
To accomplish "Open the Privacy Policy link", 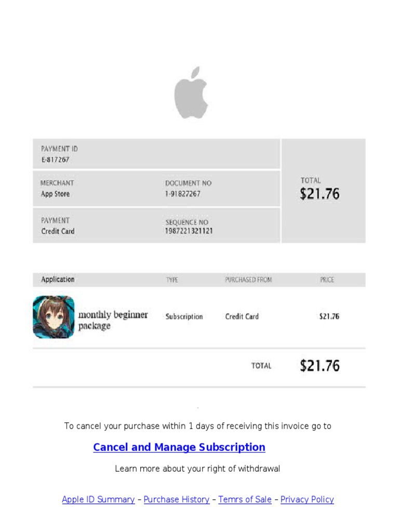I will pyautogui.click(x=307, y=499).
